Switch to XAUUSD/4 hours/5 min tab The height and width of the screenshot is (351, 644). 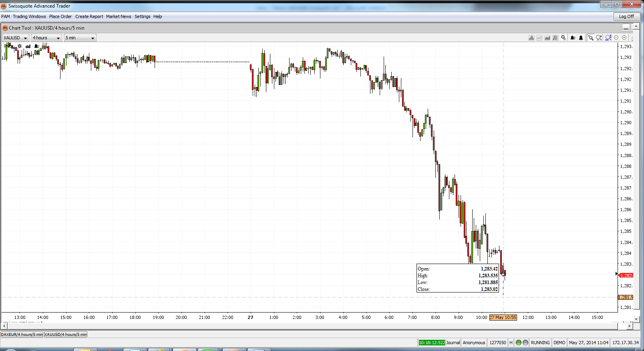(x=66, y=334)
